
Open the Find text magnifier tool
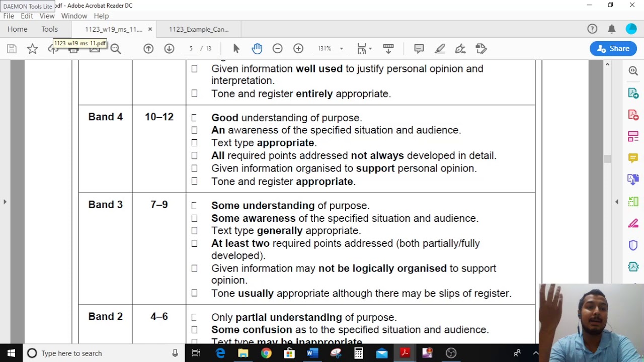116,49
